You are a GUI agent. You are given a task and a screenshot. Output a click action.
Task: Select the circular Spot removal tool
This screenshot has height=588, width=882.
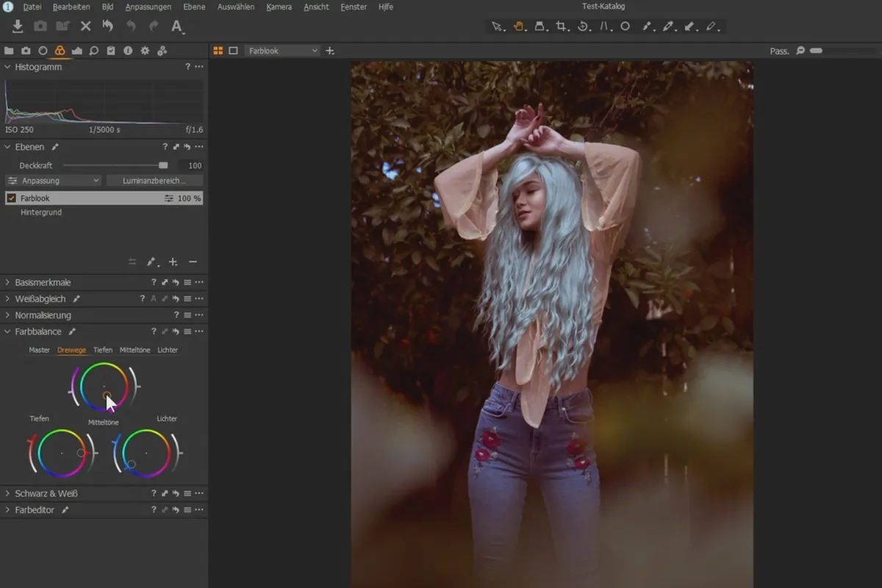(x=625, y=26)
